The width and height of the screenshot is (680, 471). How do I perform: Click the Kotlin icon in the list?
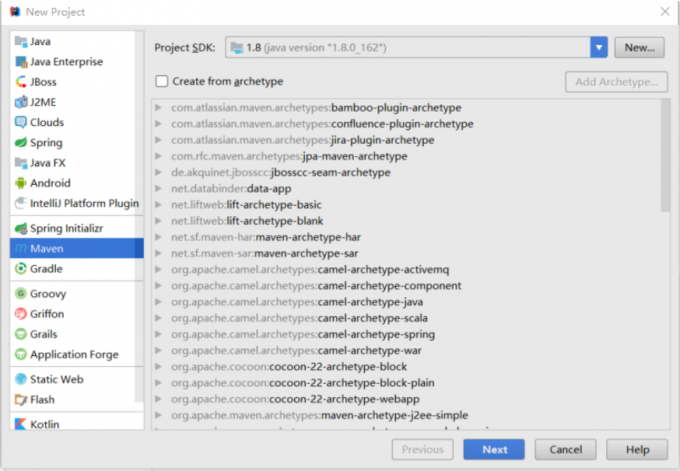click(21, 424)
